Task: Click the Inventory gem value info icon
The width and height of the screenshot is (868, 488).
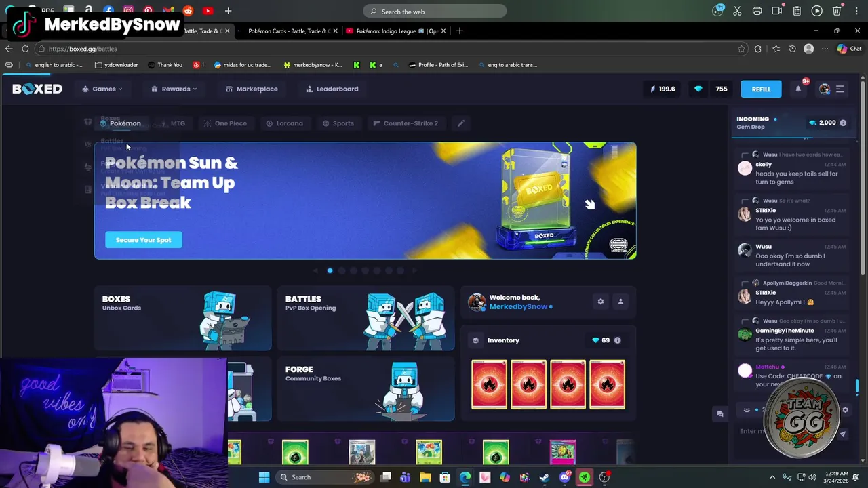Action: pos(617,340)
